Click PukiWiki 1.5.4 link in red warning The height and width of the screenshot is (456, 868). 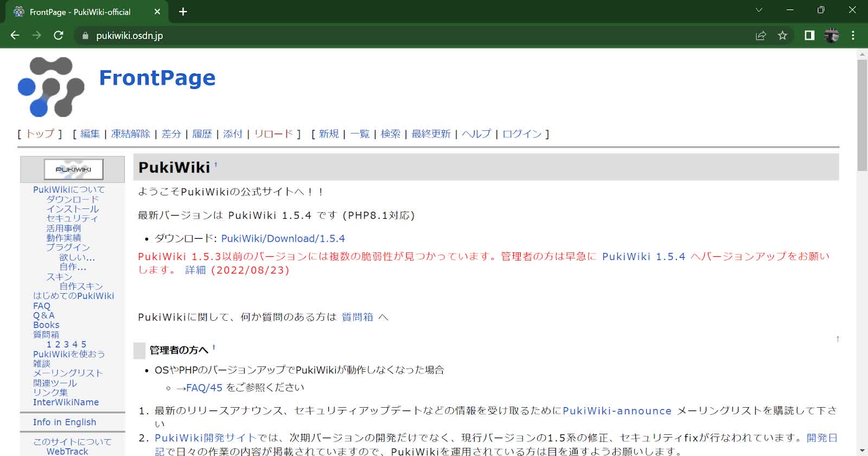pos(643,256)
